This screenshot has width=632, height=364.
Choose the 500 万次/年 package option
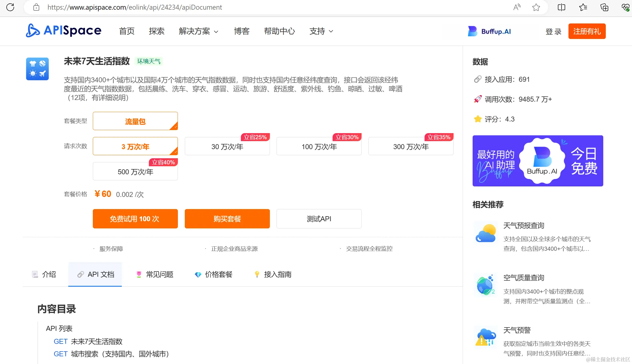[135, 172]
